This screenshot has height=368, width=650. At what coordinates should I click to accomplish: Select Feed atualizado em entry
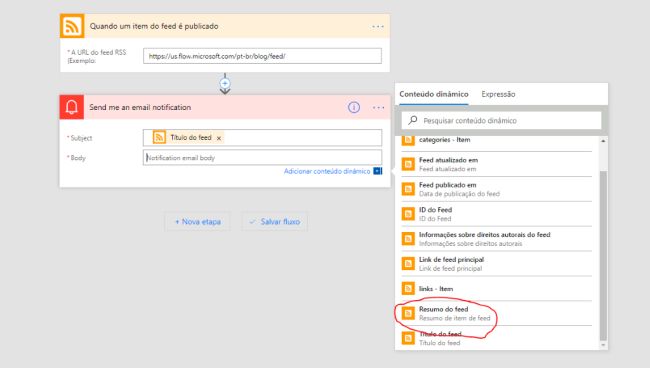point(497,164)
